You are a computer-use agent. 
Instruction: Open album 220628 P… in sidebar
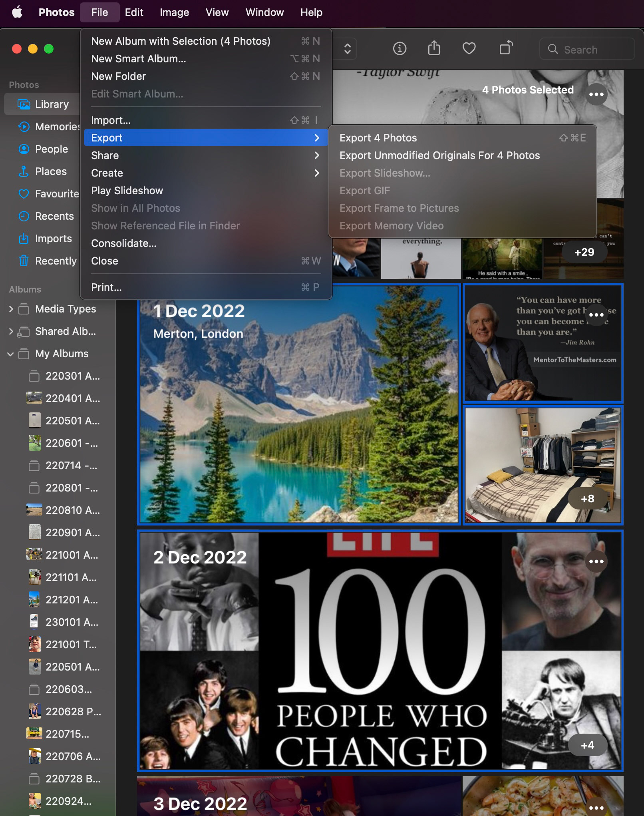pos(64,712)
